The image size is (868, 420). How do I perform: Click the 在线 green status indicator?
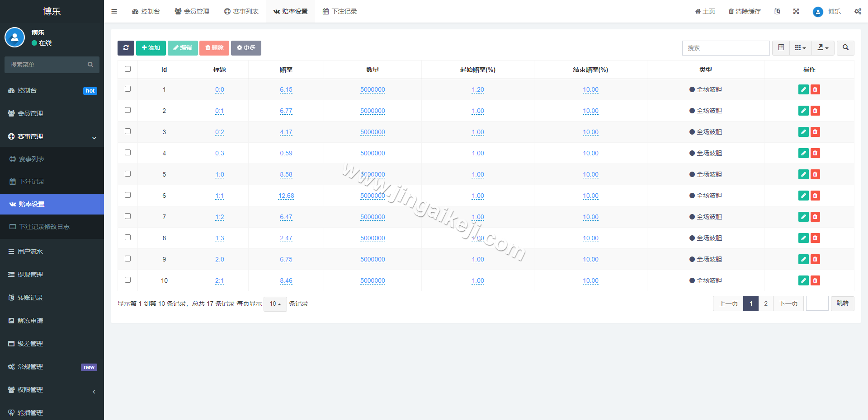coord(42,43)
